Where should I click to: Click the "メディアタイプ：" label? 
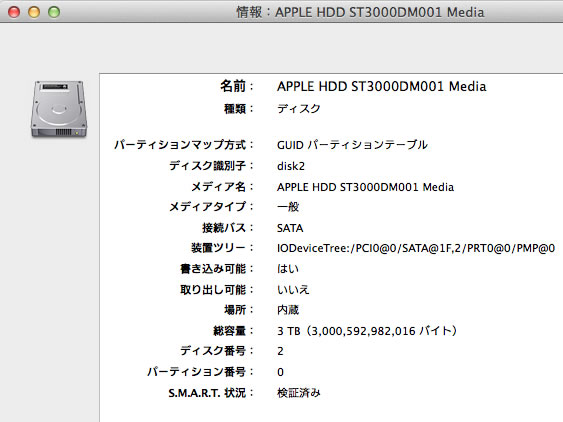(x=211, y=207)
